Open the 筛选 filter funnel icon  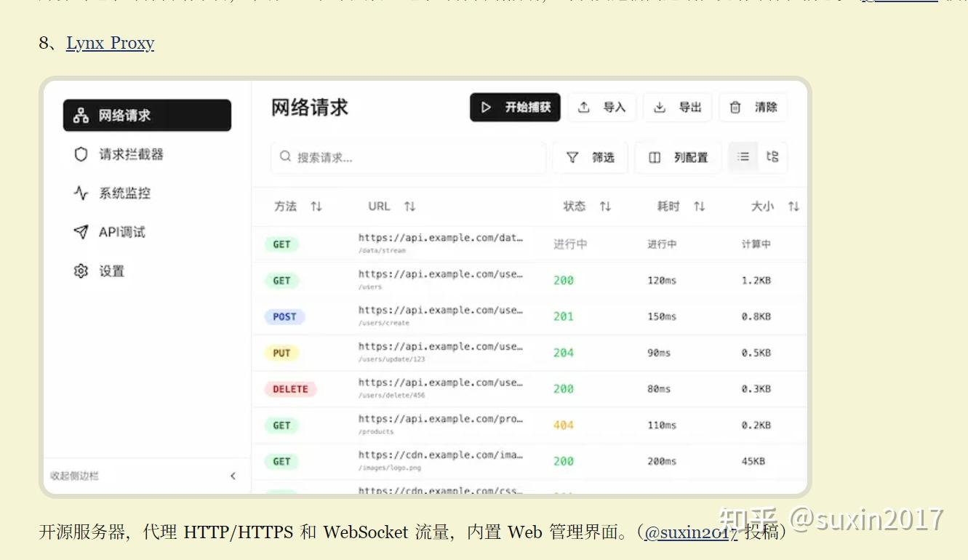coord(573,157)
